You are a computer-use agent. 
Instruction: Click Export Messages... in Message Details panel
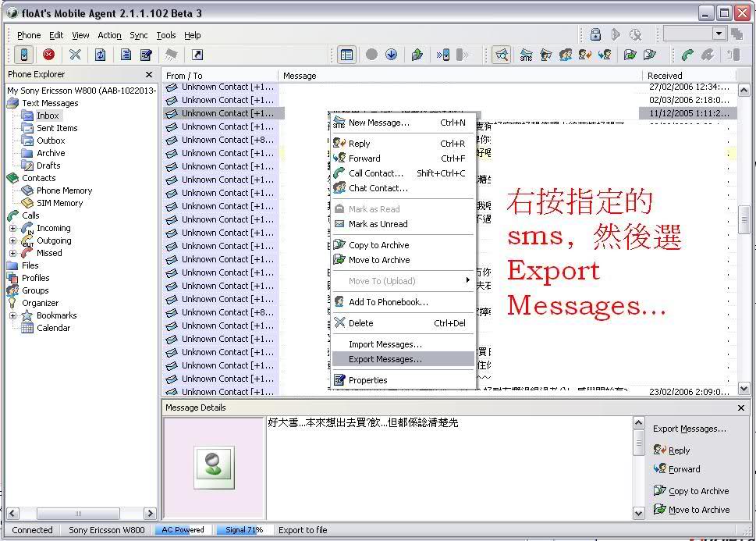click(x=690, y=429)
